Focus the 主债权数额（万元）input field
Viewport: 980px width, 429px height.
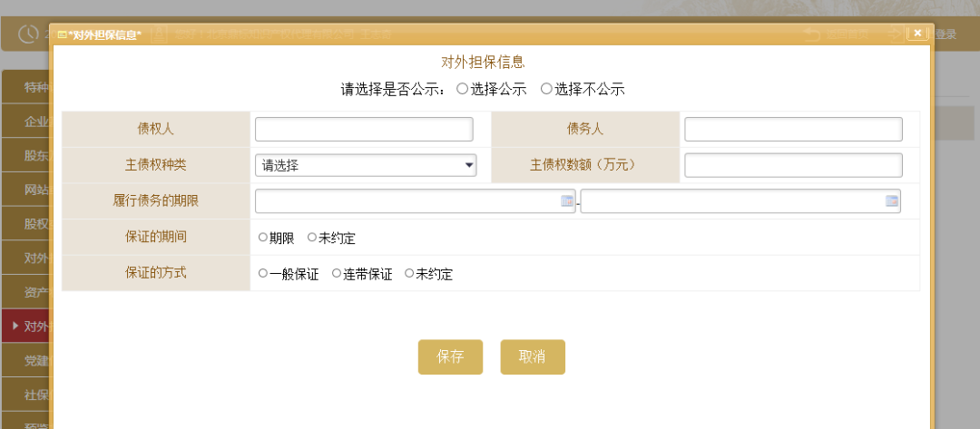[793, 165]
